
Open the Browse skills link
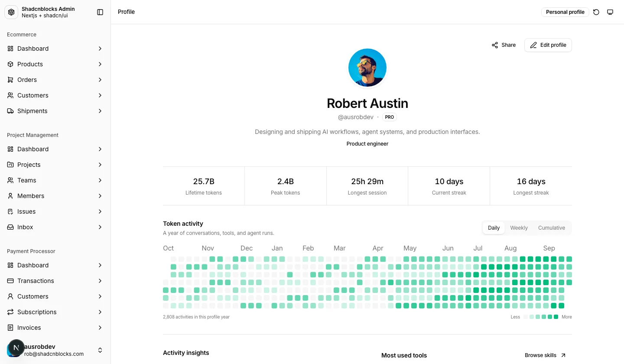pyautogui.click(x=545, y=355)
